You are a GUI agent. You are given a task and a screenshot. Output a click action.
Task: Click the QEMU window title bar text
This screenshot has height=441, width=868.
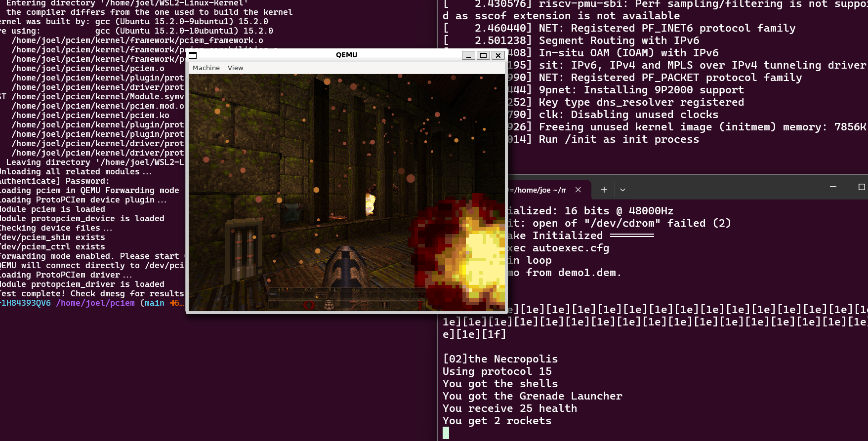pyautogui.click(x=346, y=55)
